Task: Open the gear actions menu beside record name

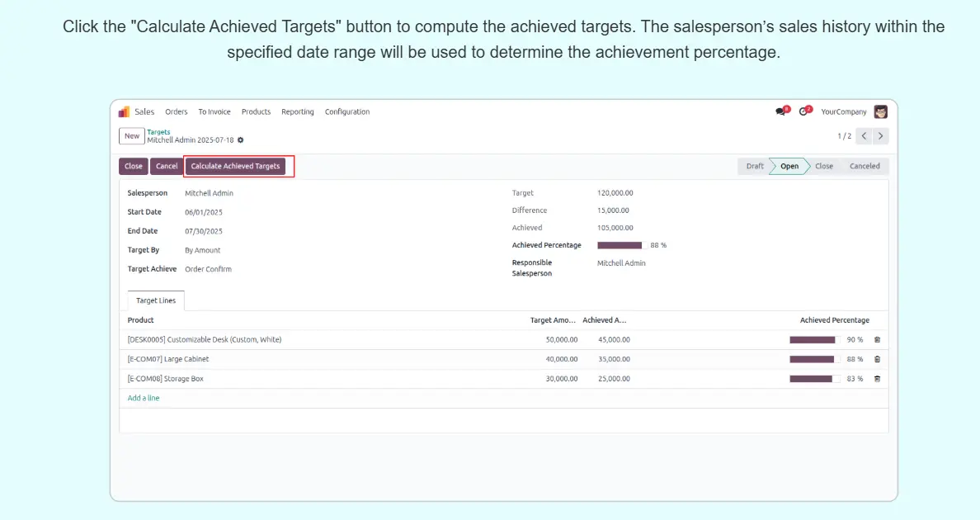Action: coord(241,140)
